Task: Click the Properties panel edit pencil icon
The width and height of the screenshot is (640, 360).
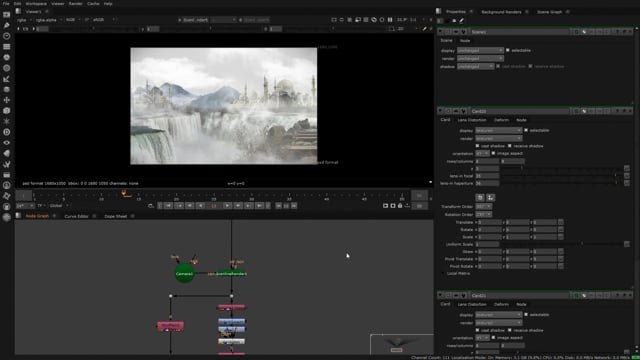Action: coord(462,20)
